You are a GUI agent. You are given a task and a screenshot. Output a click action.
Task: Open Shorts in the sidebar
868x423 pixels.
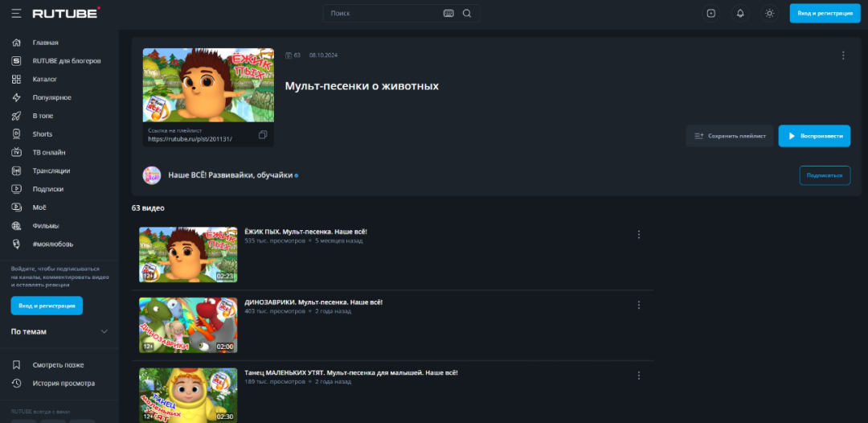coord(42,134)
